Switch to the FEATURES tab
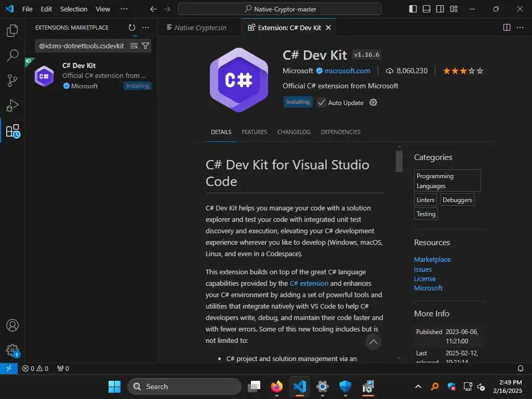532x399 pixels. [x=254, y=132]
